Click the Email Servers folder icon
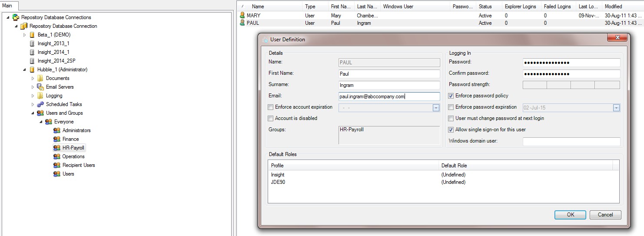Image resolution: width=644 pixels, height=236 pixels. tap(40, 87)
